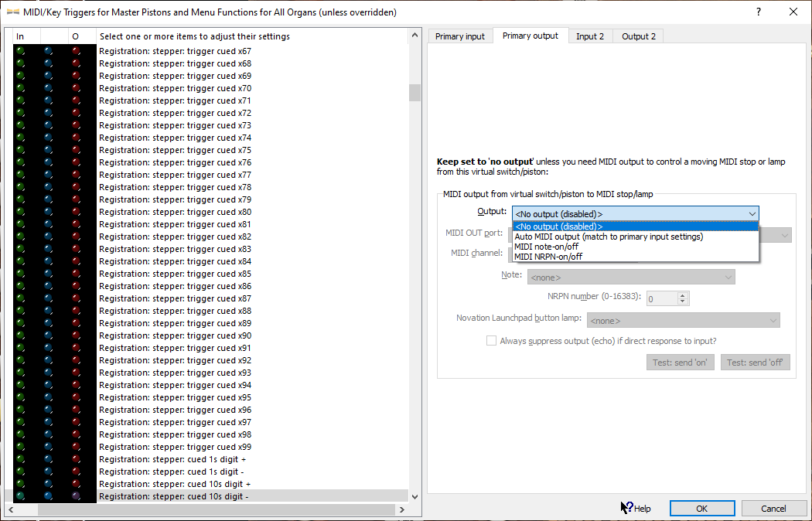812x521 pixels.
Task: Pick MIDI NRPN-on/off output option
Action: (x=548, y=257)
